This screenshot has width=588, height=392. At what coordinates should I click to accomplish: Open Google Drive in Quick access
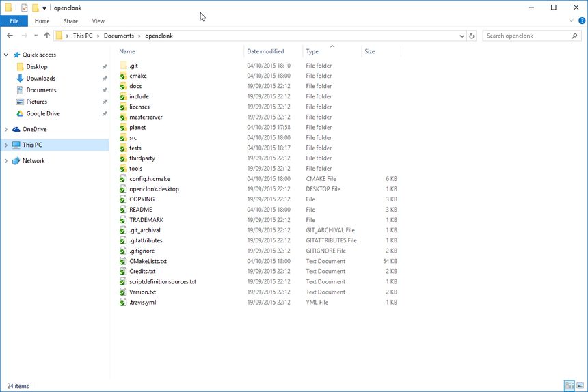43,113
